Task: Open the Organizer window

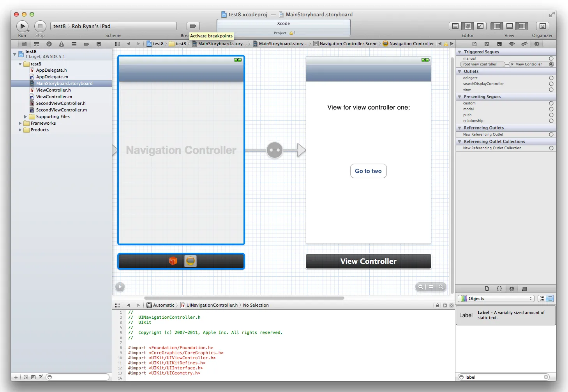Action: pos(542,26)
